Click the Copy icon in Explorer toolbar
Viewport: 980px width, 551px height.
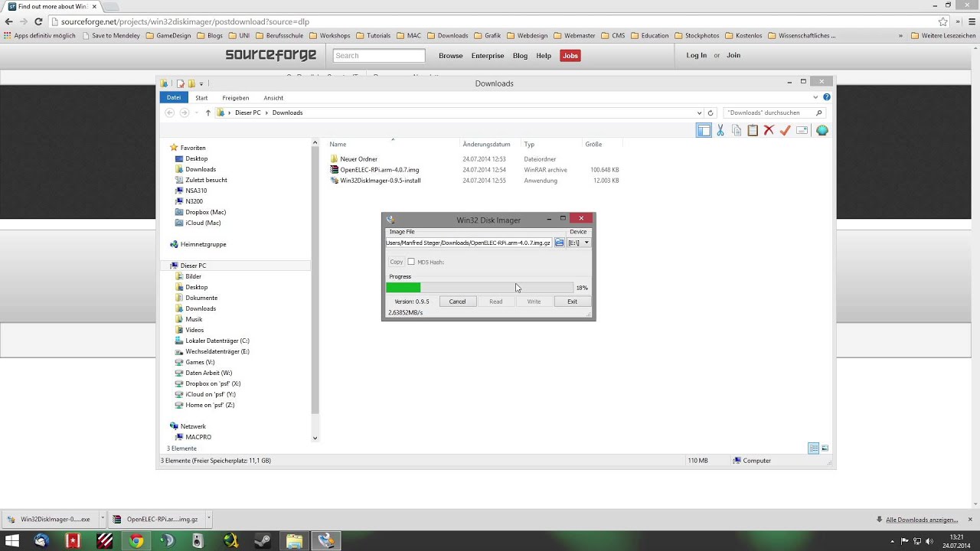click(x=737, y=131)
